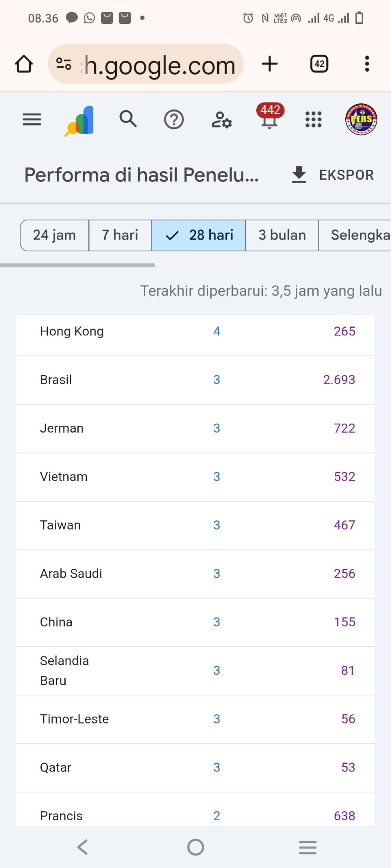Screen dimensions: 391x868
Task: Switch to the 3 bulan range
Action: [x=282, y=235]
